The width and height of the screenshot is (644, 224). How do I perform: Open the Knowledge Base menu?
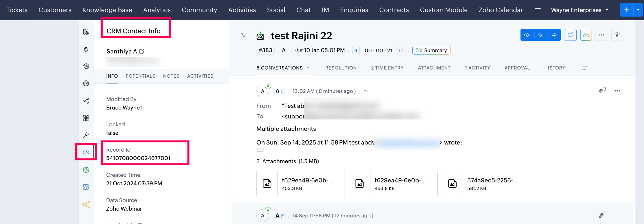[107, 10]
